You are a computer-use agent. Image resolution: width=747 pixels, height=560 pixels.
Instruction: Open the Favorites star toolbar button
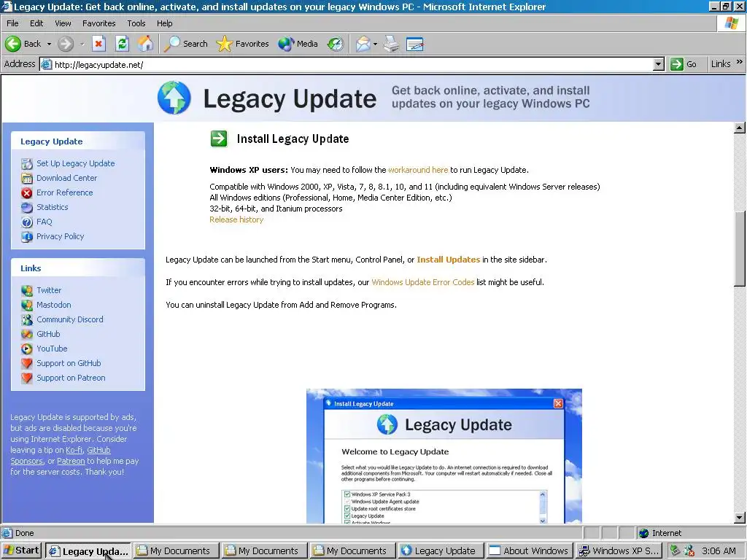(x=242, y=44)
